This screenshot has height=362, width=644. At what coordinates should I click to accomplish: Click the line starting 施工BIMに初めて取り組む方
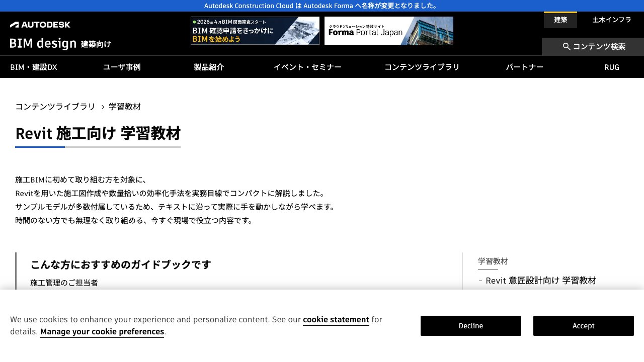[80, 180]
